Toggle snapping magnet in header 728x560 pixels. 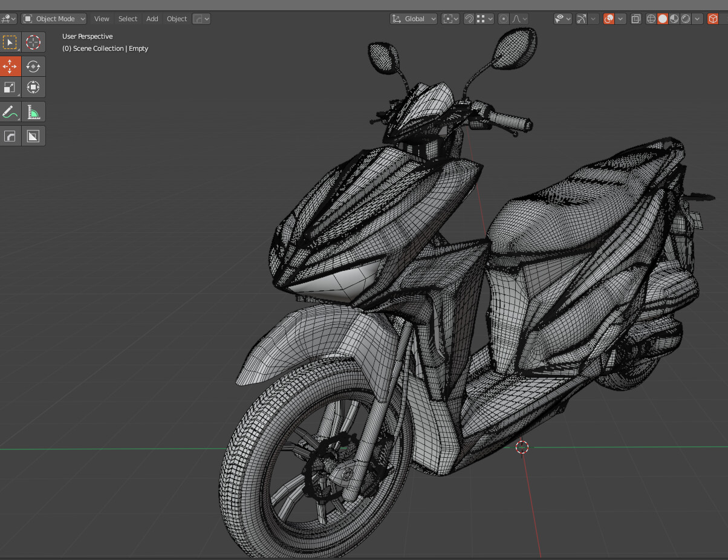(469, 19)
